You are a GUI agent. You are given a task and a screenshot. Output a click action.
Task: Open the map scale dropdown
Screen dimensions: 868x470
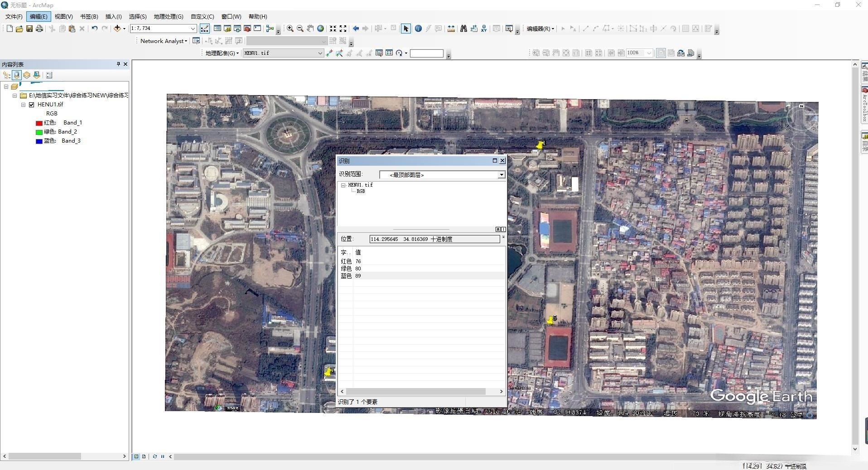tap(193, 29)
